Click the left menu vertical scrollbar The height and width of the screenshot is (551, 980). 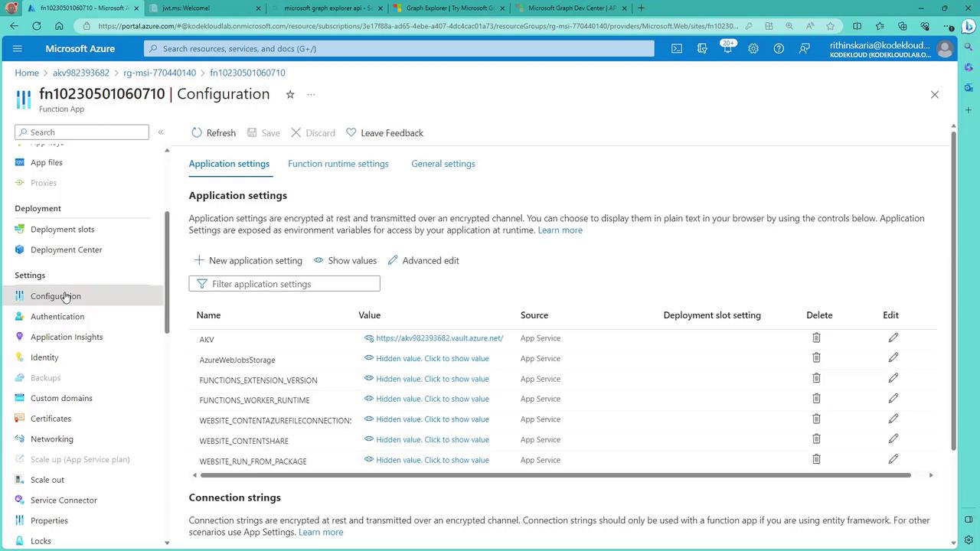pos(167,272)
